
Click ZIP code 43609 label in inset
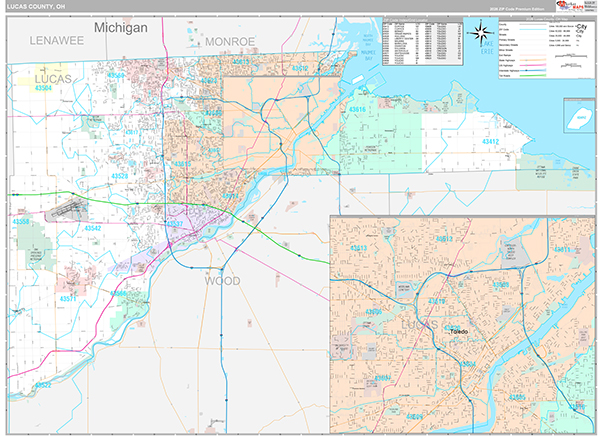(414, 416)
